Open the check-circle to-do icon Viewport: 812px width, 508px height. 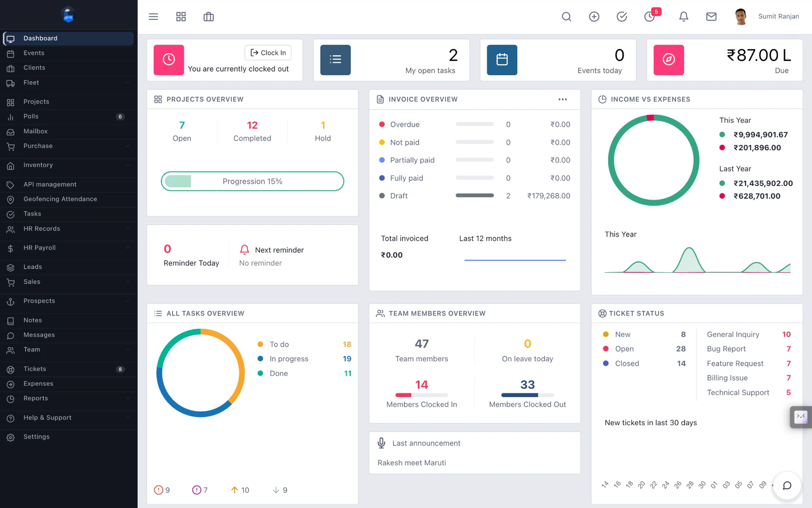622,17
